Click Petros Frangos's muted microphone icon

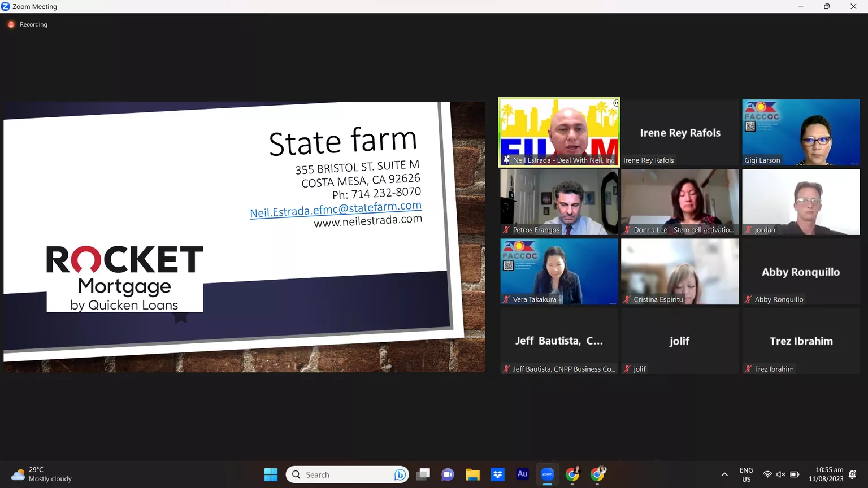[506, 230]
